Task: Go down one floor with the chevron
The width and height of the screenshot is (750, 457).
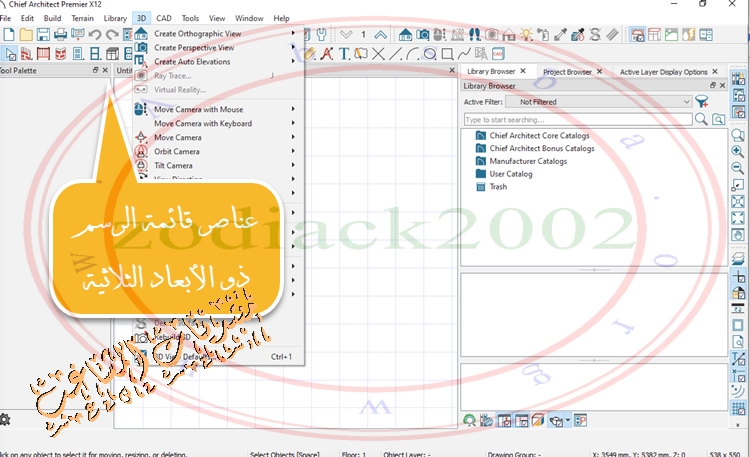Action: 346,34
